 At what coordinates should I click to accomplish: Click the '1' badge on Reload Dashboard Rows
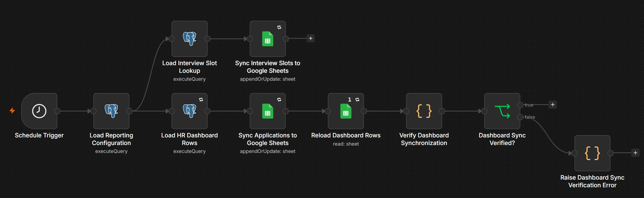[350, 99]
